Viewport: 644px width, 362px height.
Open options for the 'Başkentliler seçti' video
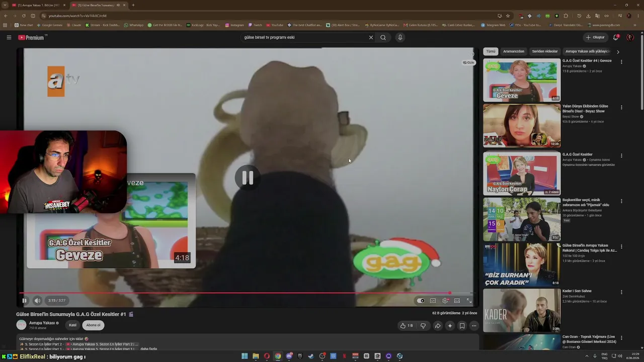click(621, 201)
